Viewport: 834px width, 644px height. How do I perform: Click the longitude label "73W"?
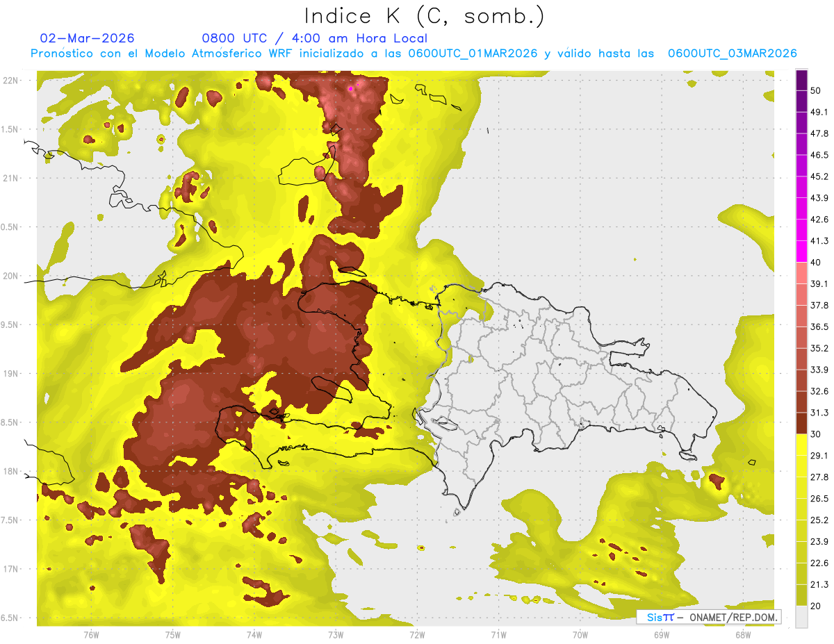[x=336, y=634]
